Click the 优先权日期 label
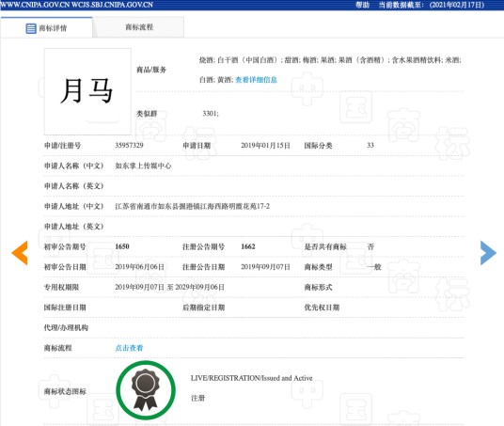504x426 pixels. click(x=322, y=308)
